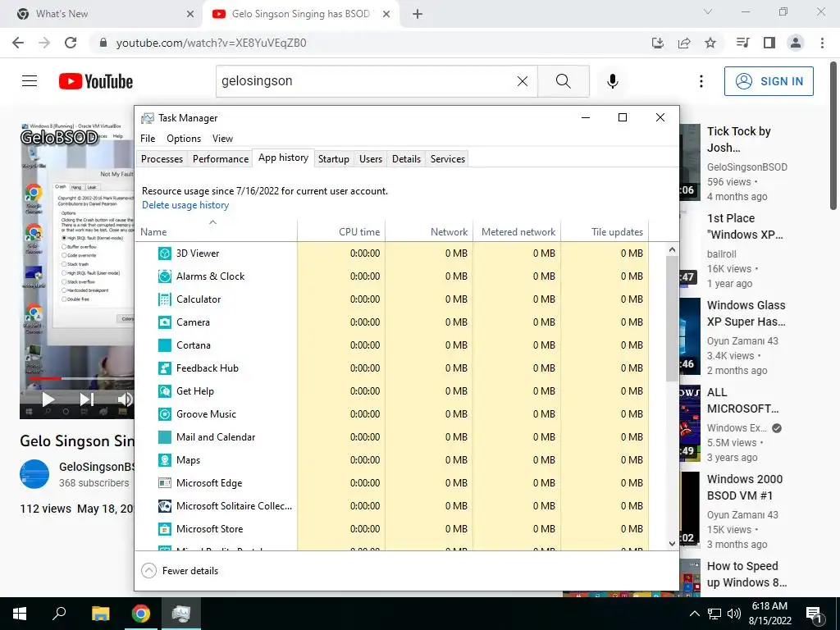Go back in Chrome browser
Viewport: 840px width, 630px height.
(18, 43)
